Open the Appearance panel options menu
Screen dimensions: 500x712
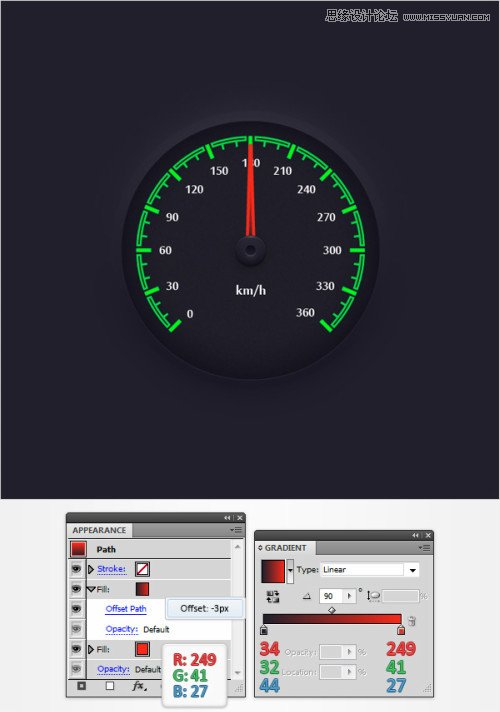pos(236,530)
